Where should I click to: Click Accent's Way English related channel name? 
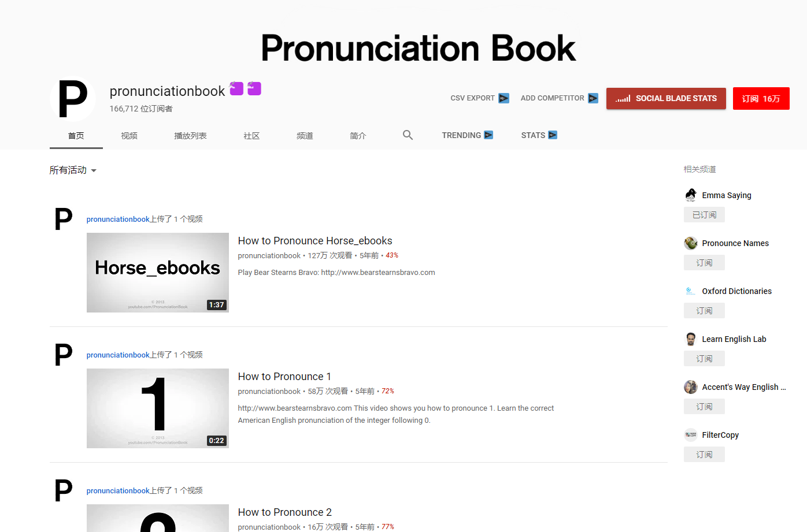[744, 387]
